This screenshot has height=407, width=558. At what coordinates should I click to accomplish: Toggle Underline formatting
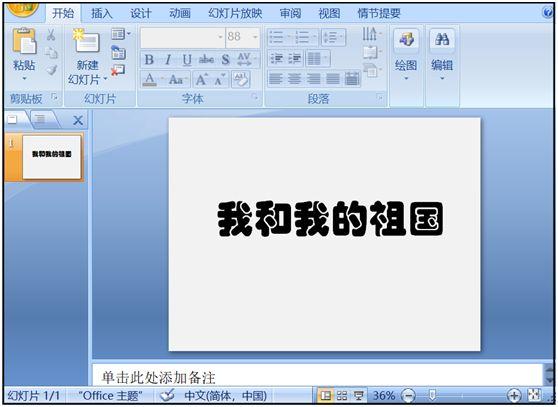187,59
